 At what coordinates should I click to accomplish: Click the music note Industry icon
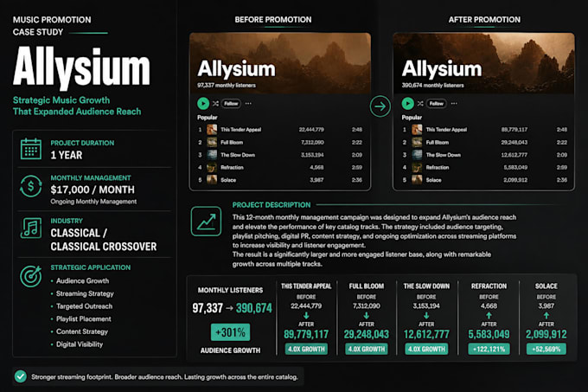point(31,228)
